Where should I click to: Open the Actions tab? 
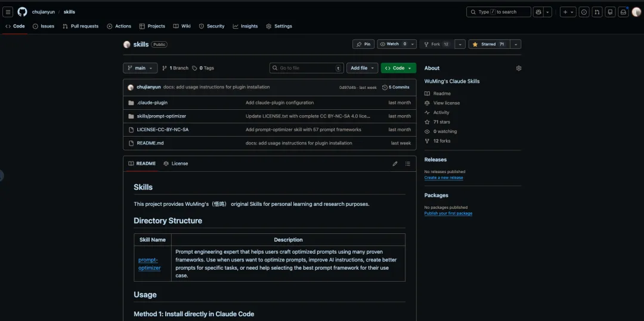pos(119,26)
